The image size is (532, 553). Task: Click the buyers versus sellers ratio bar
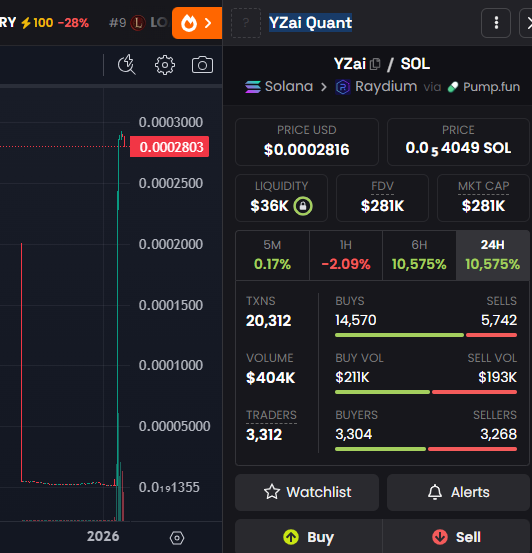click(x=426, y=449)
